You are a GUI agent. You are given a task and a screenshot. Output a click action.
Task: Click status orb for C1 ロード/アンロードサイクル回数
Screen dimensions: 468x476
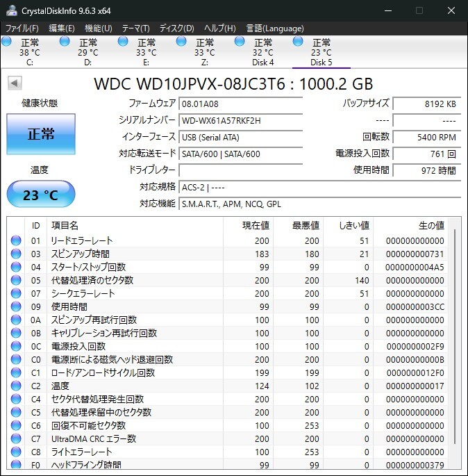[16, 372]
